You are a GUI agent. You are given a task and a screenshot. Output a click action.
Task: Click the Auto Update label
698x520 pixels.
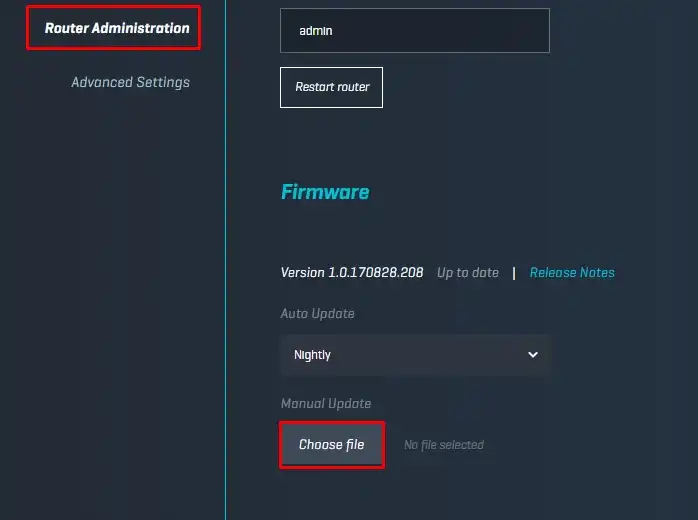tap(317, 314)
